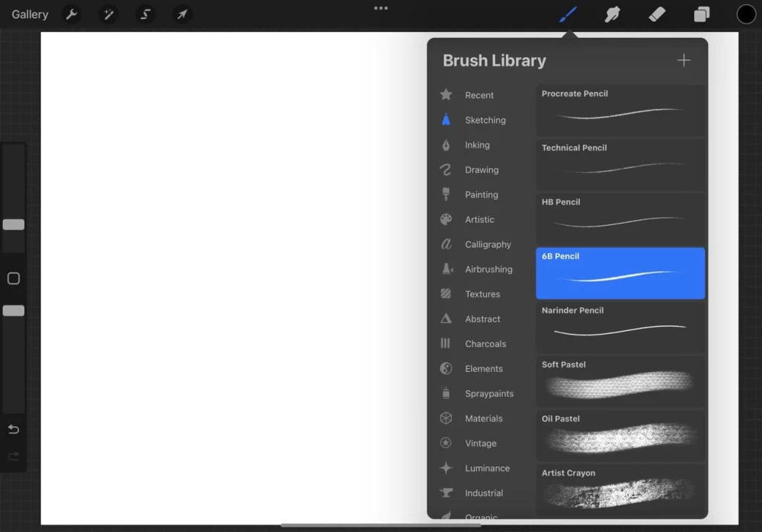Choose the HB Pencil brush
The width and height of the screenshot is (762, 532).
(x=620, y=220)
